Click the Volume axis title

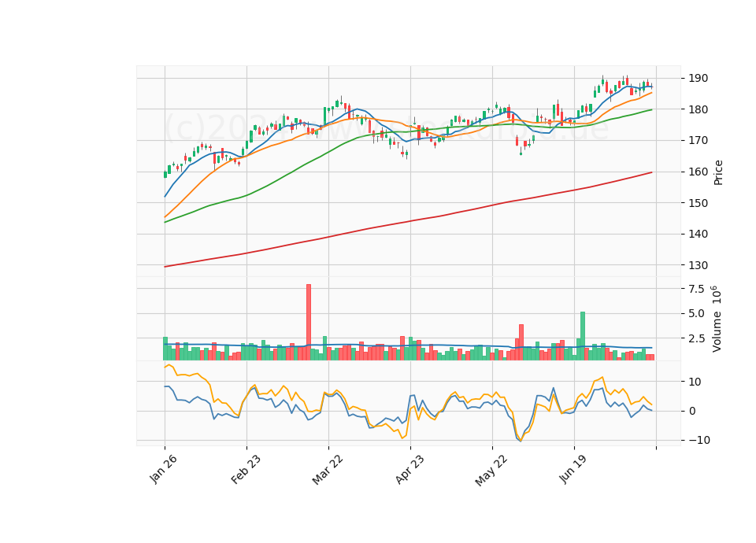tap(717, 319)
